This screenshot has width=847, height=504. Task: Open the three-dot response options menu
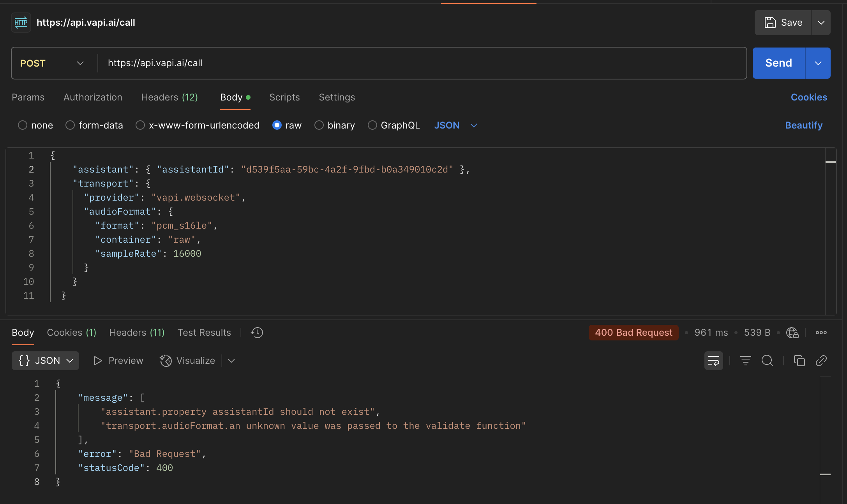point(821,333)
